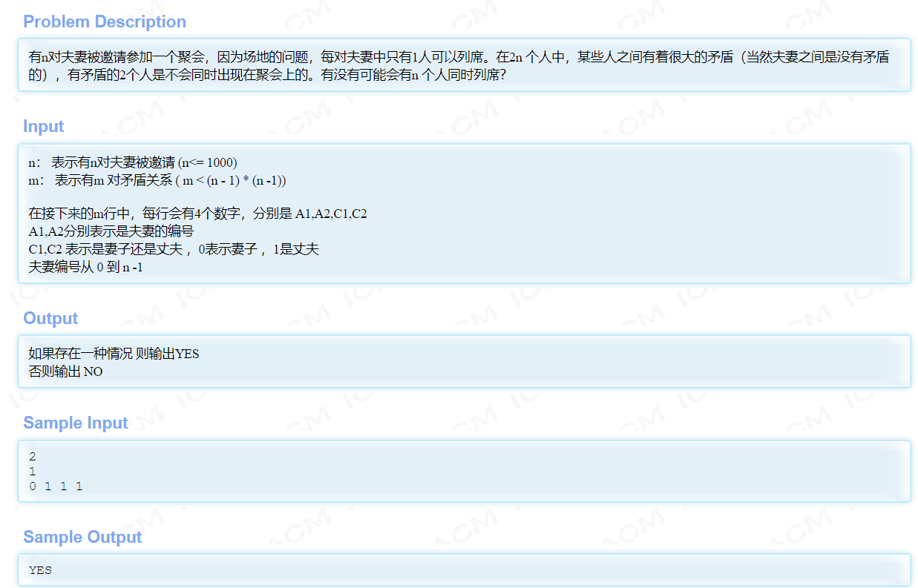The width and height of the screenshot is (918, 588).
Task: Click the Input section heading
Action: coord(44,126)
